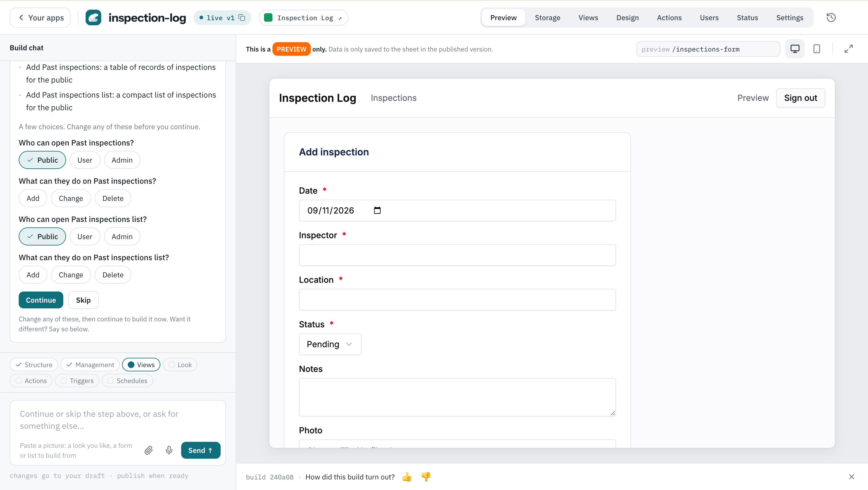This screenshot has width=868, height=490.
Task: Enable Change on Past inspections
Action: [x=71, y=198]
